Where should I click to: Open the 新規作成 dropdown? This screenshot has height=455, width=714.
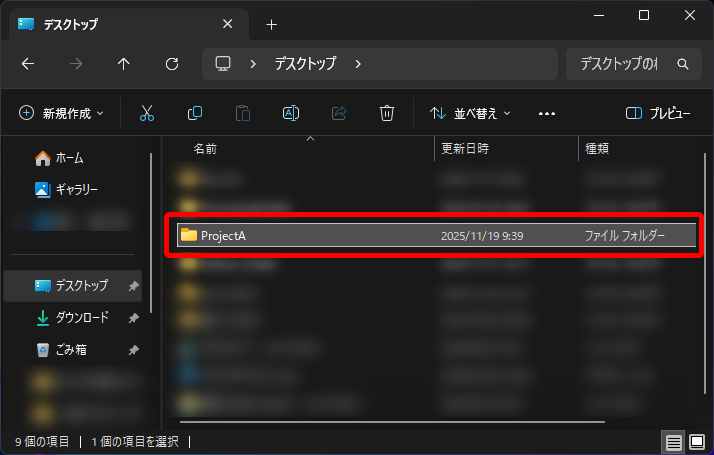click(62, 113)
